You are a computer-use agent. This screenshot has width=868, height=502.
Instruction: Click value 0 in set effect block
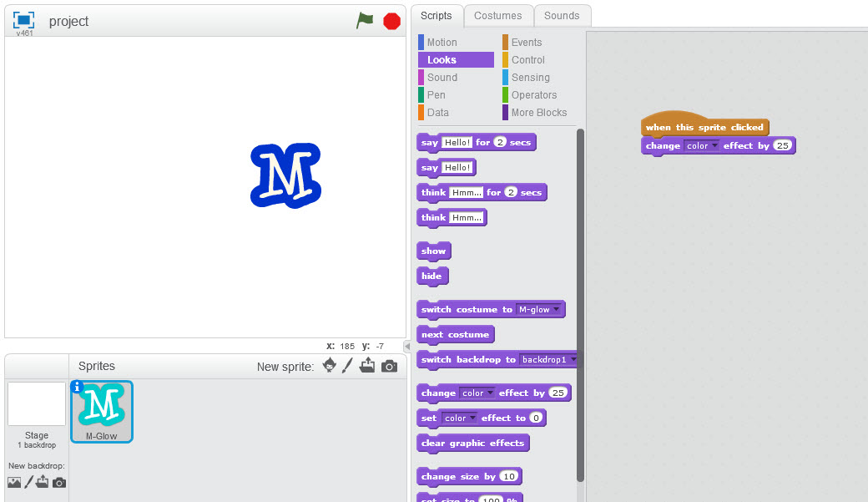click(536, 418)
